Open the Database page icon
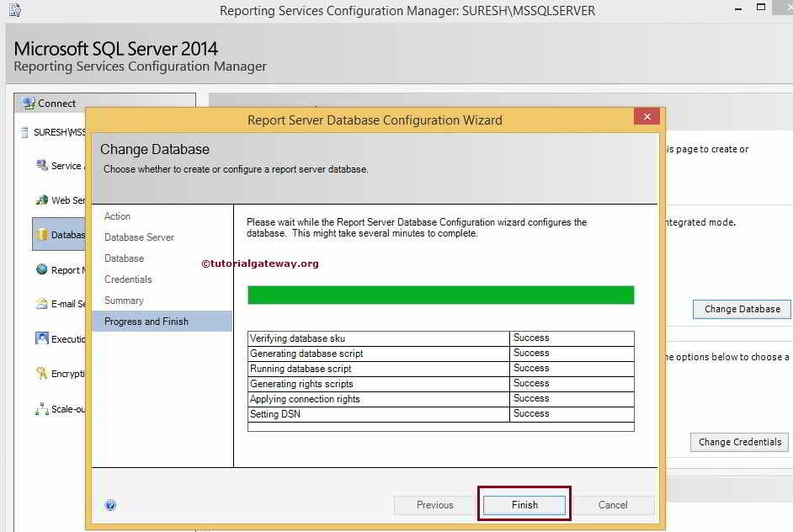 [42, 235]
